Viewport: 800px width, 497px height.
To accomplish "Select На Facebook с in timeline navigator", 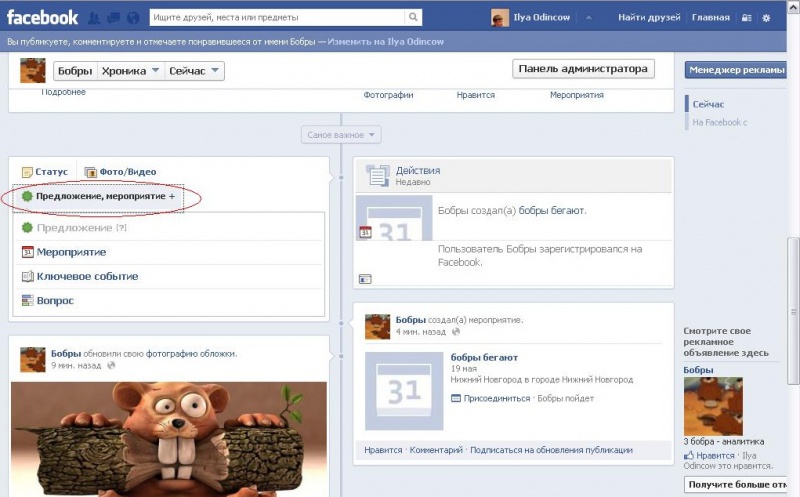I will (x=720, y=122).
